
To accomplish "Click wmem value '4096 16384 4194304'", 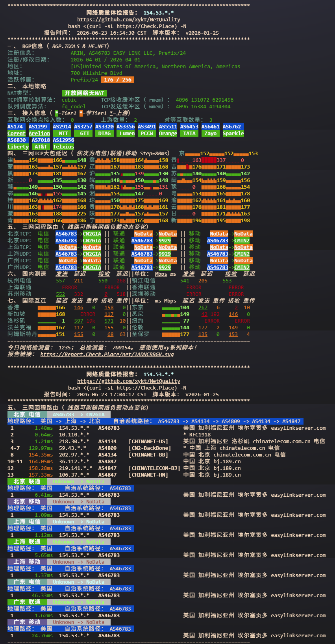I will 203,106.
